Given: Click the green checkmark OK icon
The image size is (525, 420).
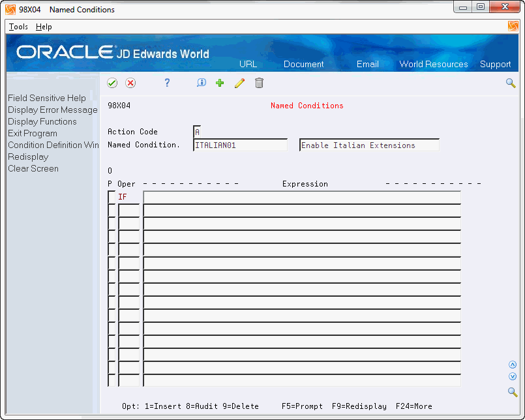Looking at the screenshot, I should click(x=112, y=83).
